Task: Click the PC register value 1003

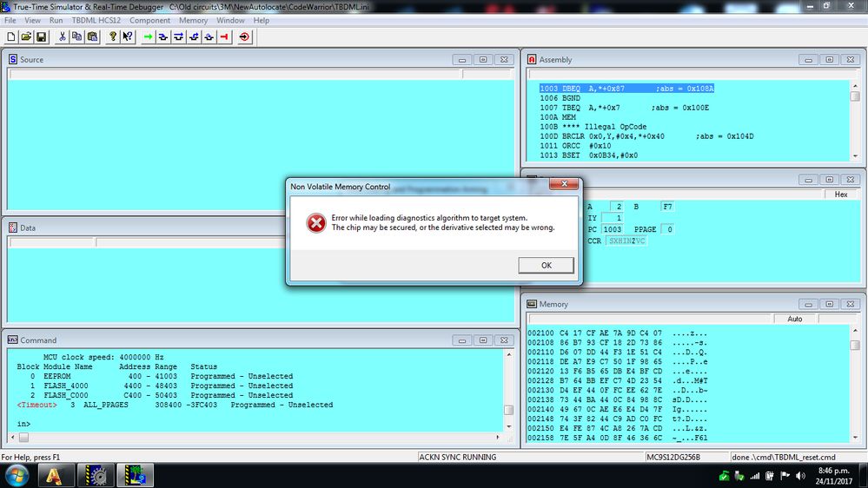Action: 613,229
